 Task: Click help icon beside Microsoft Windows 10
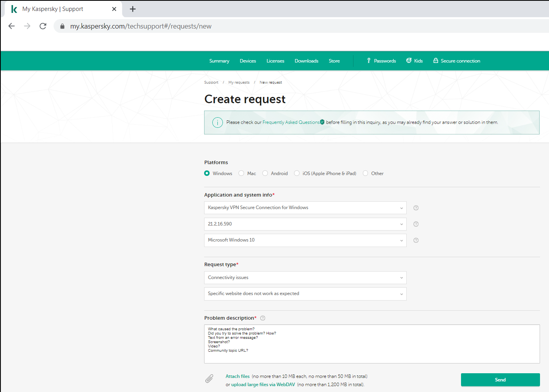416,240
